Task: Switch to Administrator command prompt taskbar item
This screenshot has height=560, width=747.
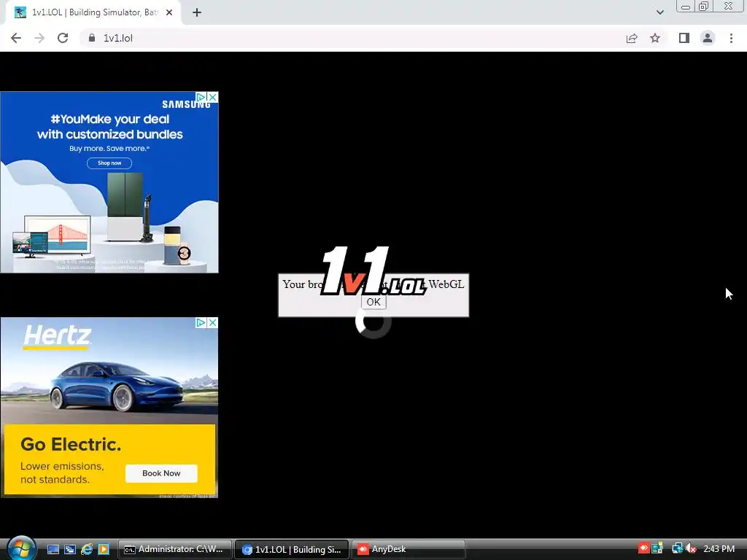Action: [175, 549]
